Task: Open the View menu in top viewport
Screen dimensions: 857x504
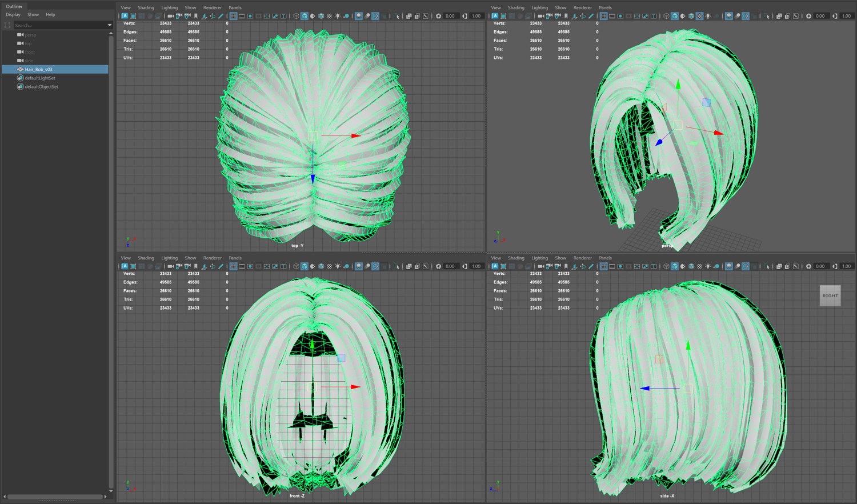Action: click(126, 8)
